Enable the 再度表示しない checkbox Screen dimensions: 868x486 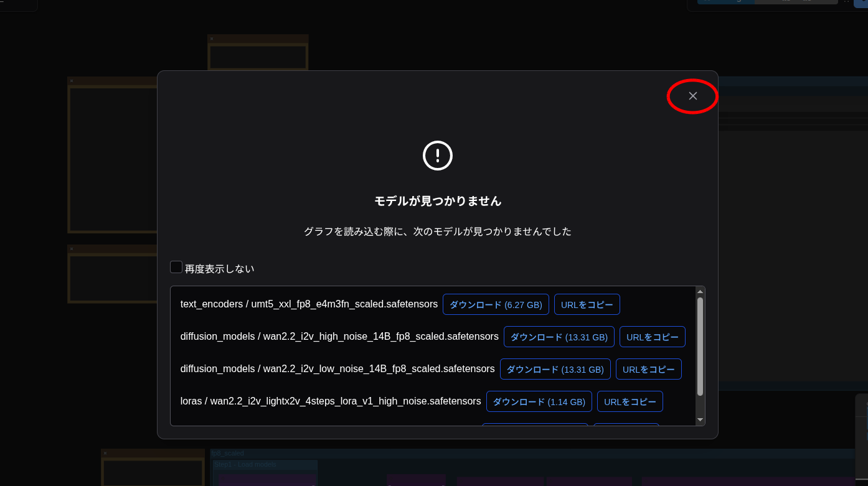[x=176, y=268]
